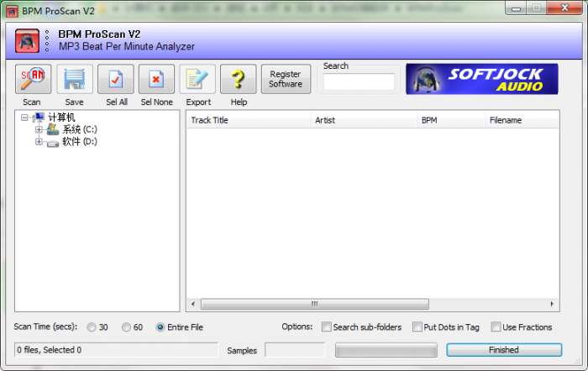Click the Save floppy disk icon

[74, 79]
